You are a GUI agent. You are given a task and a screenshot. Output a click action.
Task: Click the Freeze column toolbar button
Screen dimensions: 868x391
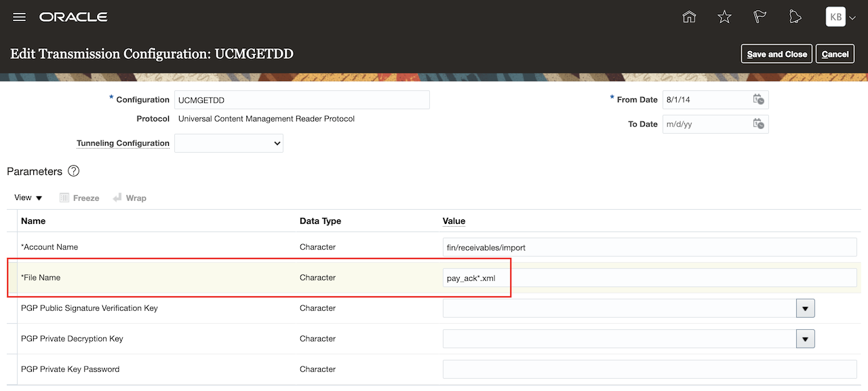[79, 198]
